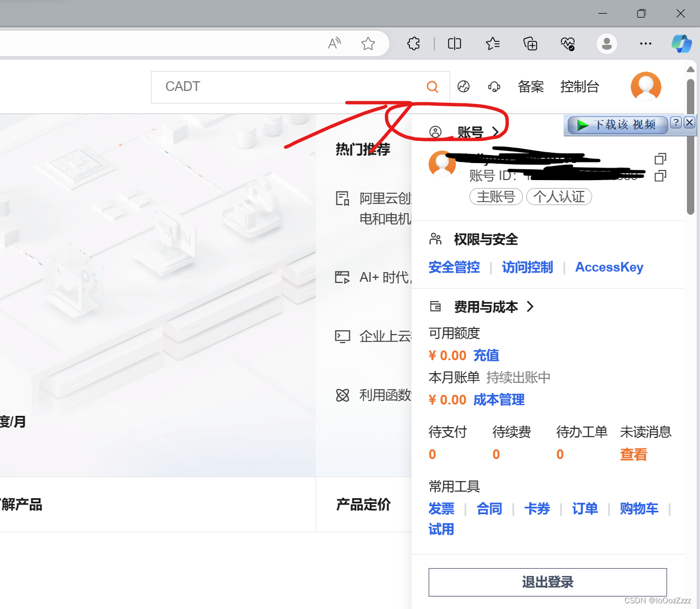Open the customer support headset icon

click(494, 86)
